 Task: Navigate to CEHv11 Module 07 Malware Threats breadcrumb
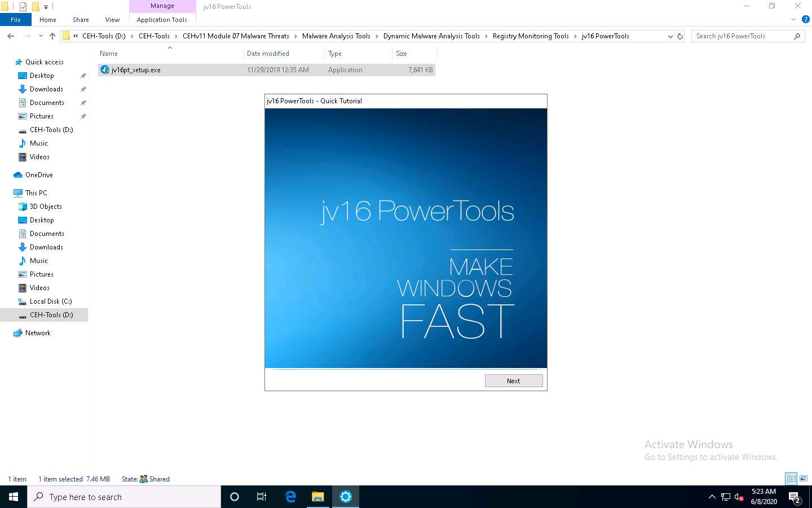[236, 36]
